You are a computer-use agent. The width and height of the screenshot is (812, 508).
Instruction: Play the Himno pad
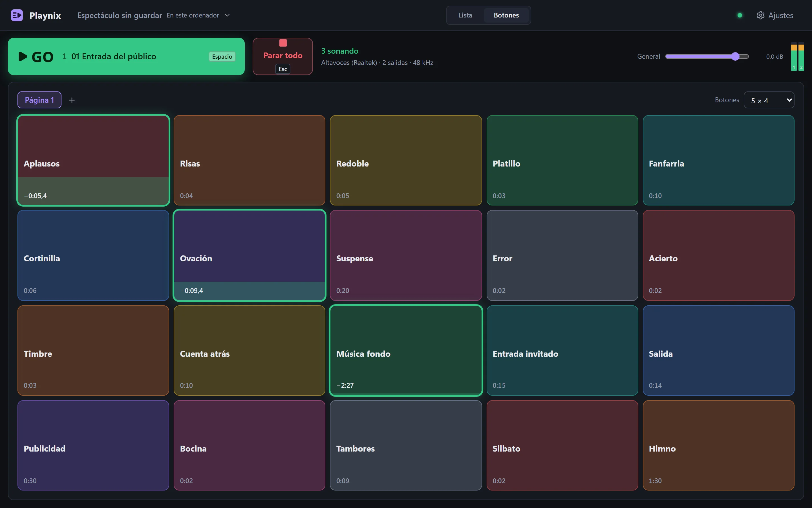[718, 445]
